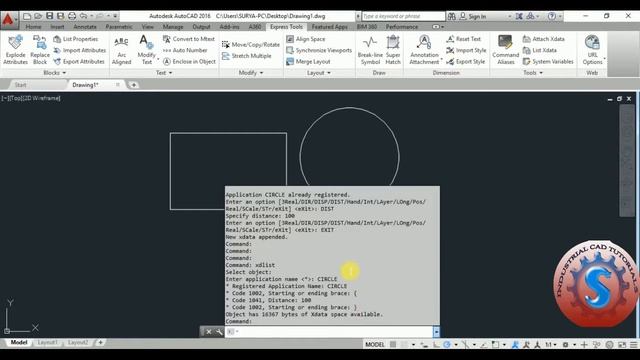This screenshot has width=640, height=360.
Task: Select the Stretch Multiple tool
Action: pyautogui.click(x=247, y=56)
